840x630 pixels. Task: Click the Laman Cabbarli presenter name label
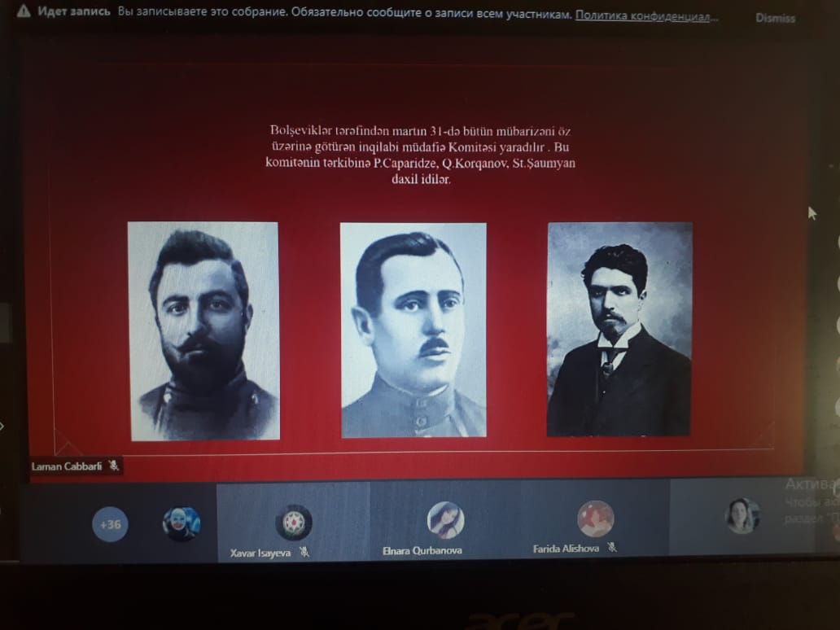click(67, 466)
